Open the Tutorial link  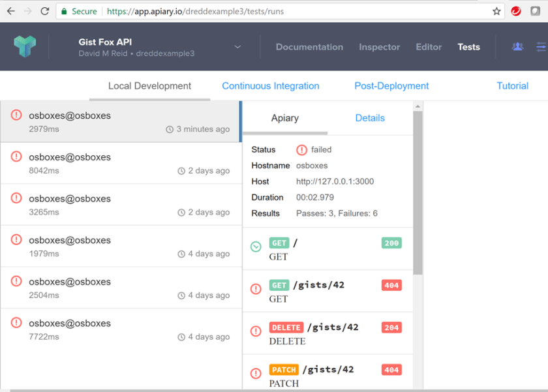(x=512, y=86)
